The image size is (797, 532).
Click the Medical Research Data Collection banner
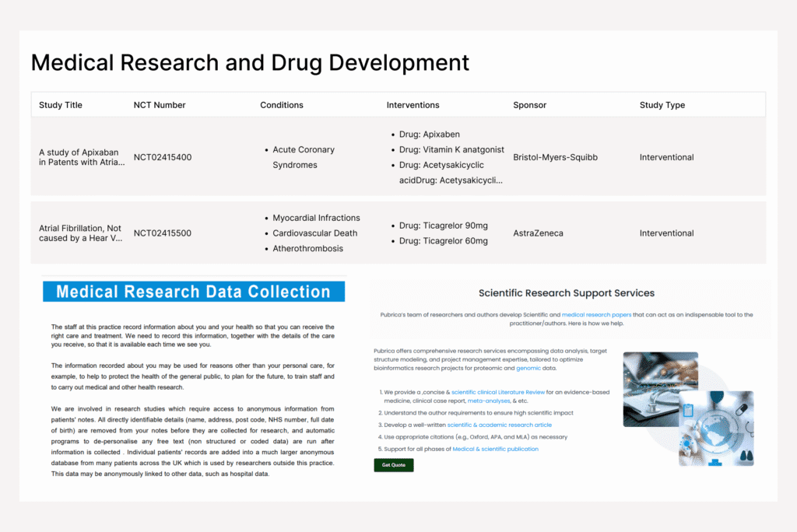[x=193, y=291]
